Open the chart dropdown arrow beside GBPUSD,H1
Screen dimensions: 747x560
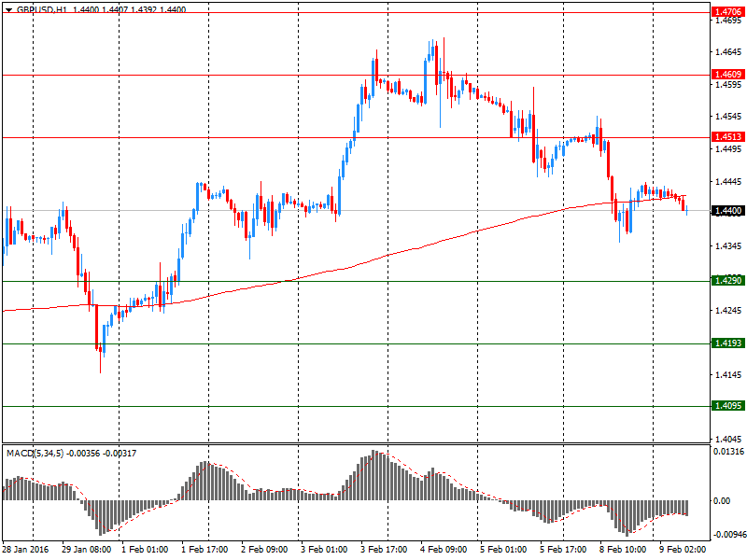(x=8, y=9)
